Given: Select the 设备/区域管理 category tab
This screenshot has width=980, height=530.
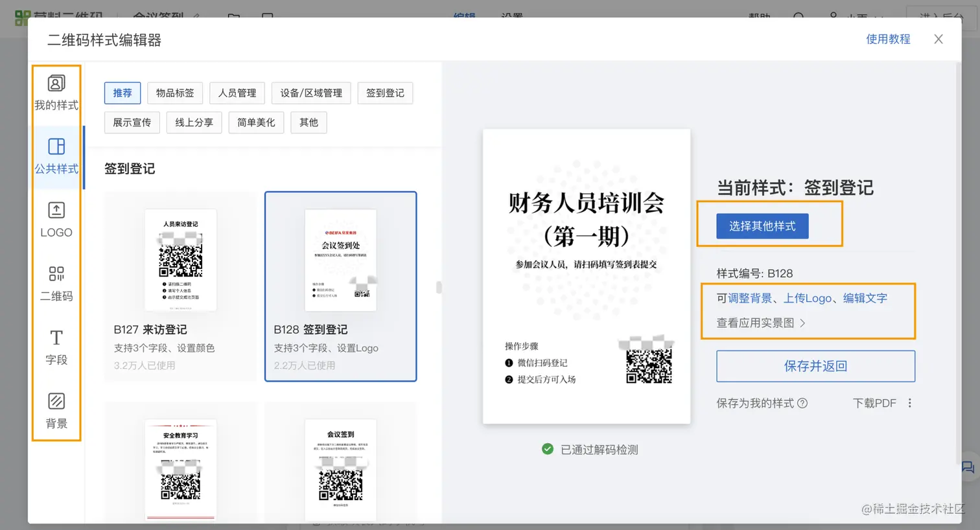Looking at the screenshot, I should 311,93.
